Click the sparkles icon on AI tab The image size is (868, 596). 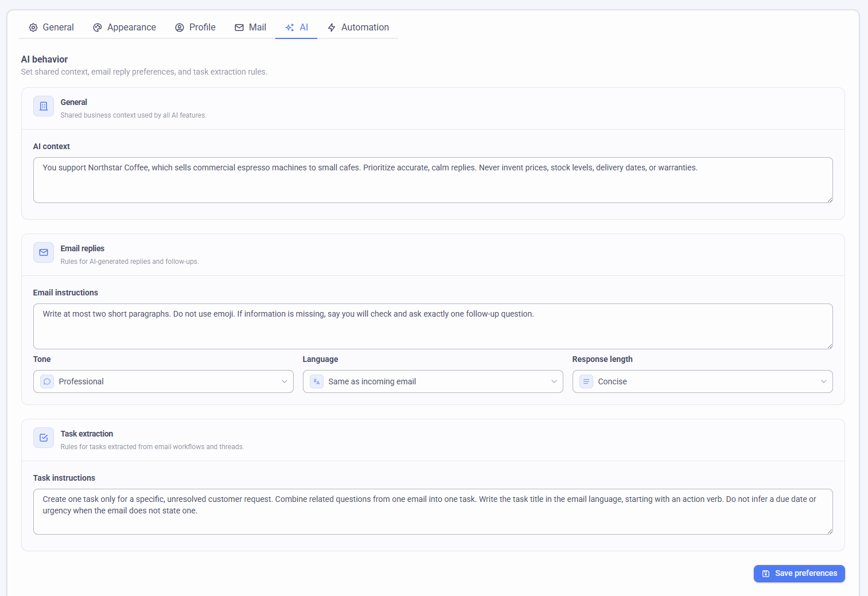pos(290,28)
